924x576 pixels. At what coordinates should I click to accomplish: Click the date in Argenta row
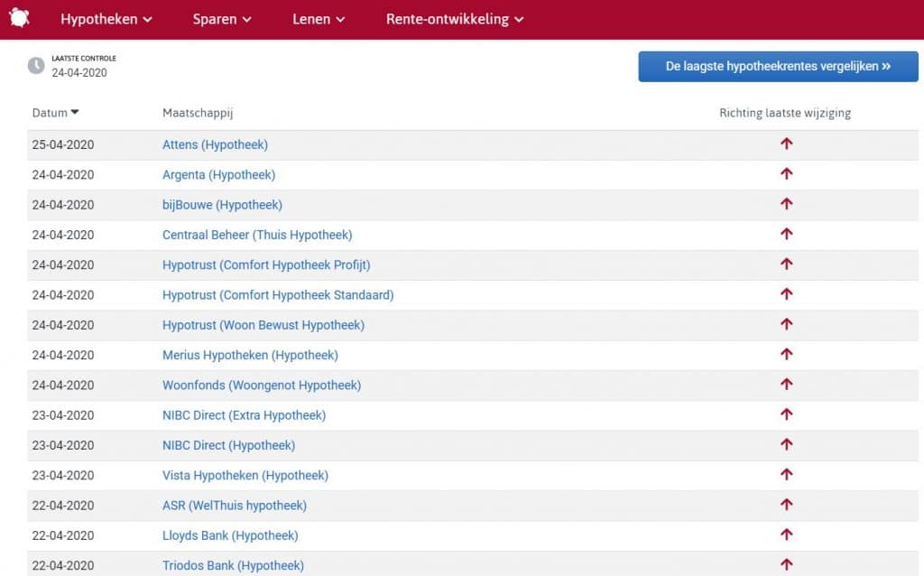[63, 174]
